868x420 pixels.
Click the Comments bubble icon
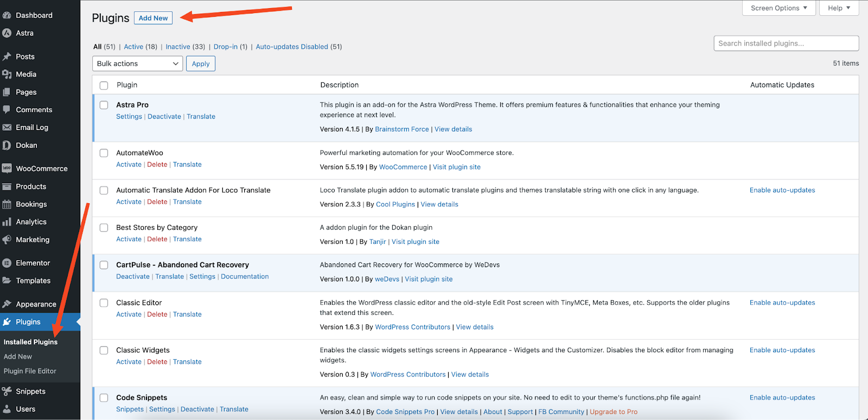pyautogui.click(x=7, y=109)
